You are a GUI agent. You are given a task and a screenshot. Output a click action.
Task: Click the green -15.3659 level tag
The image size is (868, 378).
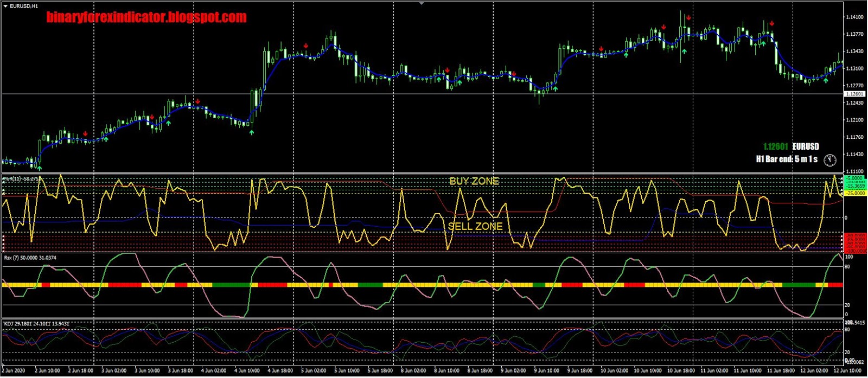pyautogui.click(x=855, y=186)
